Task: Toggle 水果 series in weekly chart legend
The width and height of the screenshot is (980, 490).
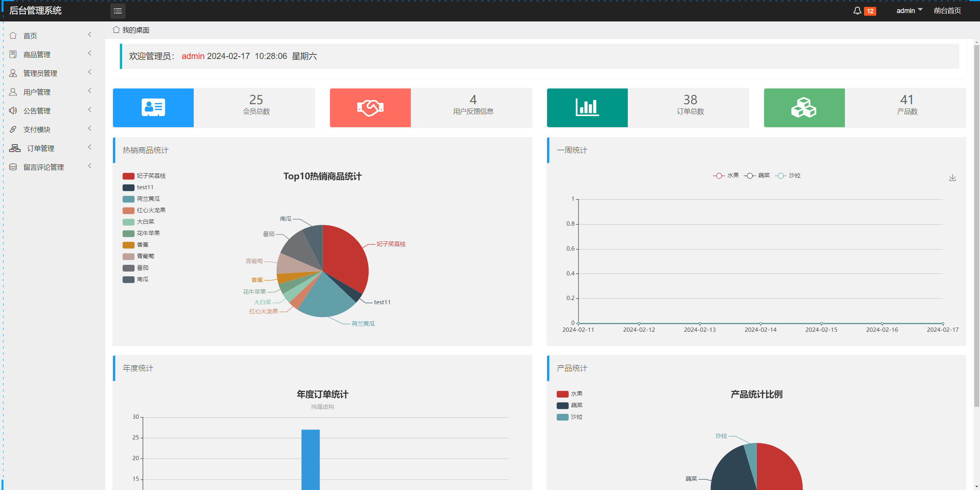Action: point(727,175)
